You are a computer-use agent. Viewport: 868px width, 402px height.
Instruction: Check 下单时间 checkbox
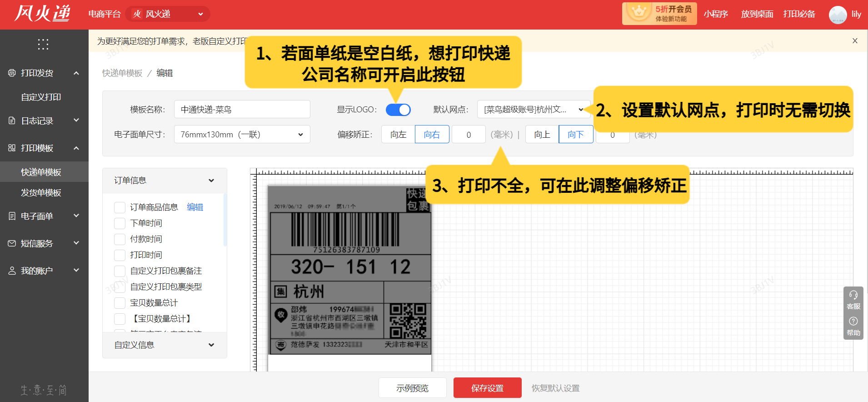[x=120, y=223]
